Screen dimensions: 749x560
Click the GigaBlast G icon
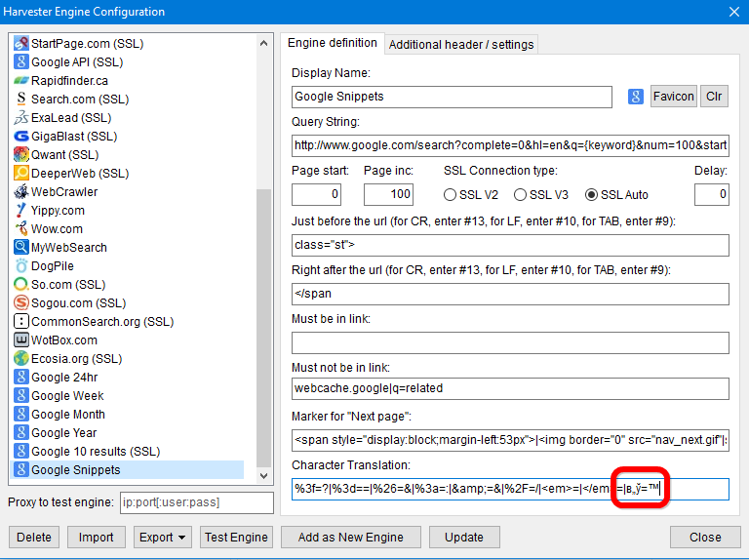[x=21, y=137]
